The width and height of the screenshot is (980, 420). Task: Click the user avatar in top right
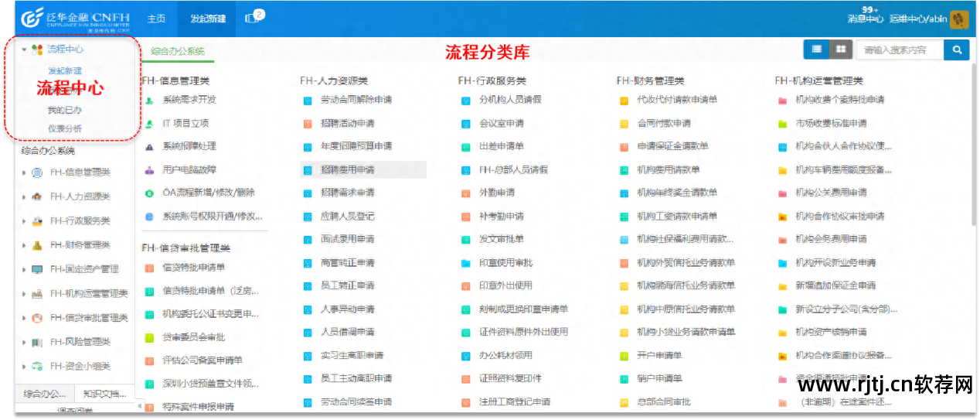click(959, 19)
